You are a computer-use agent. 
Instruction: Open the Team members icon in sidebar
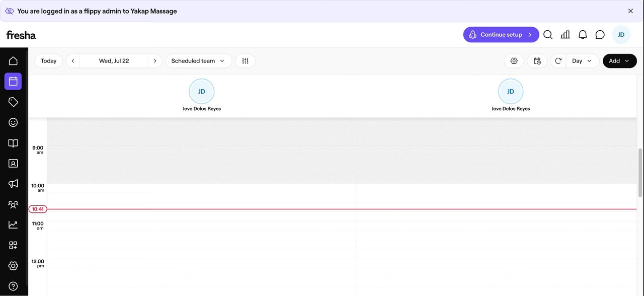tap(13, 204)
